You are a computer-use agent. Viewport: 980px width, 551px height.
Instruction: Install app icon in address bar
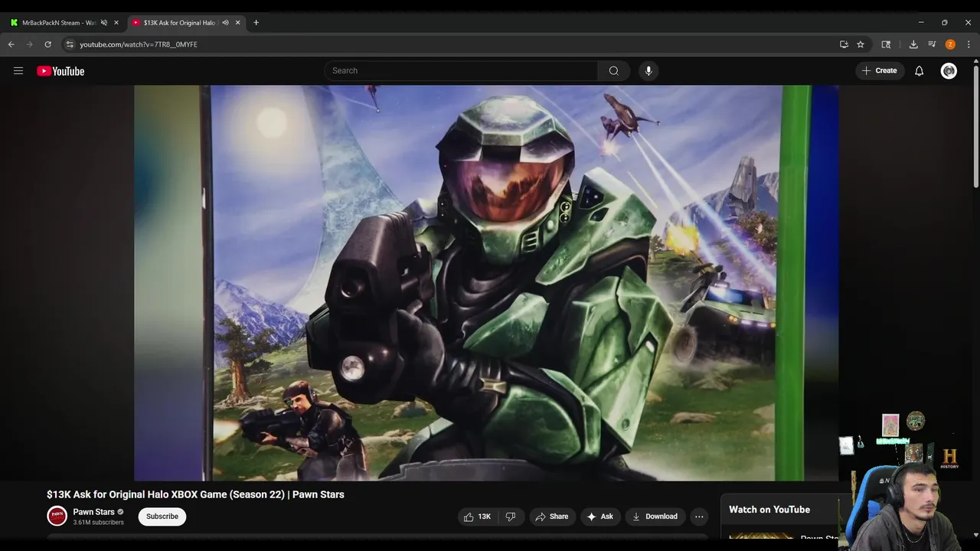coord(844,44)
